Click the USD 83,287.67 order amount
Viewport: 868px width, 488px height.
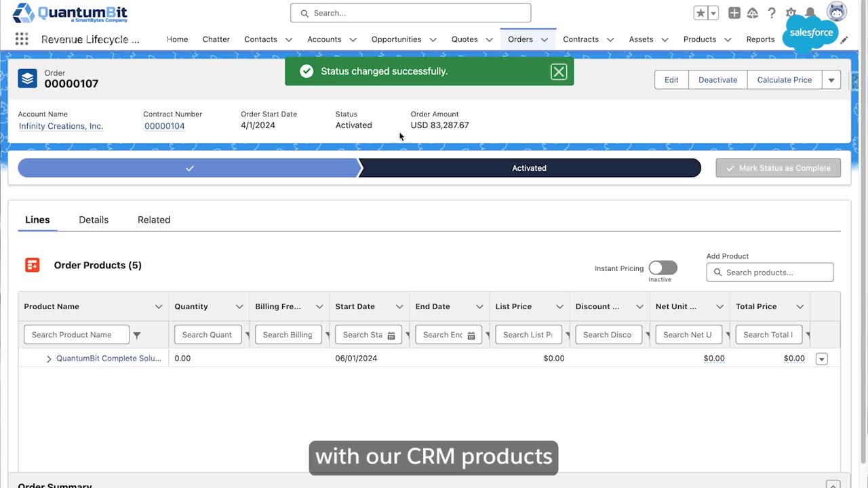point(439,125)
